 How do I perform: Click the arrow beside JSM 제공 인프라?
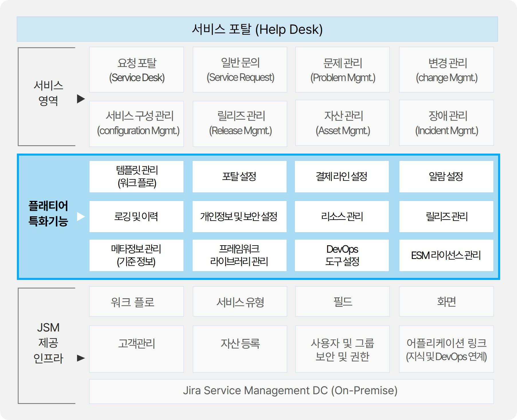pos(81,358)
